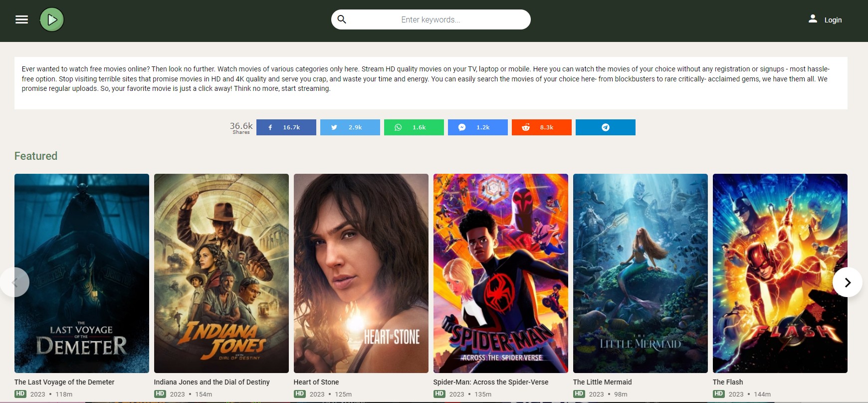Image resolution: width=868 pixels, height=403 pixels.
Task: Show previous featured movies with left arrow
Action: (14, 282)
